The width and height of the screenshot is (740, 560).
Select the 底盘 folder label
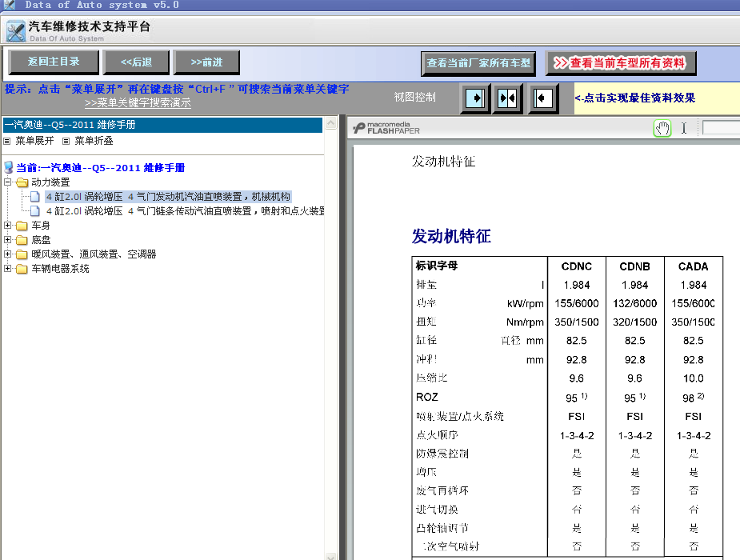(41, 240)
